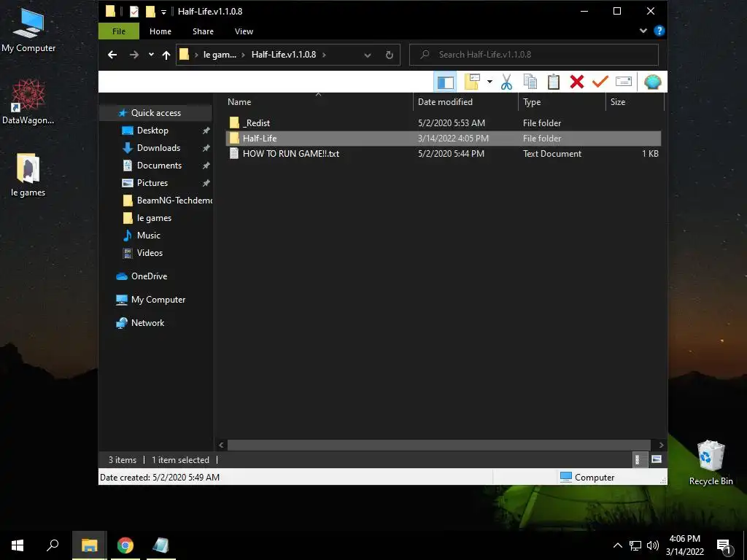Open the View ribbon tab
The image size is (747, 560).
click(x=244, y=31)
